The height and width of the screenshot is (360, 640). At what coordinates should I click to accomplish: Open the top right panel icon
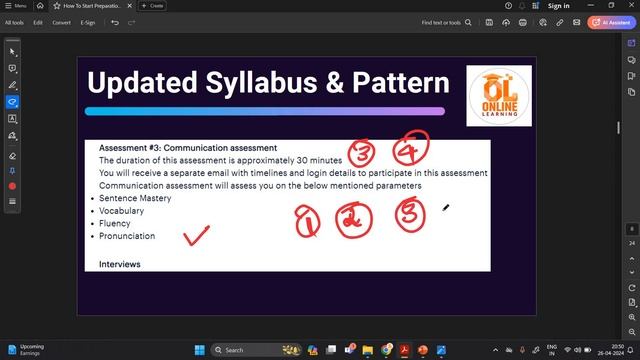(x=631, y=43)
